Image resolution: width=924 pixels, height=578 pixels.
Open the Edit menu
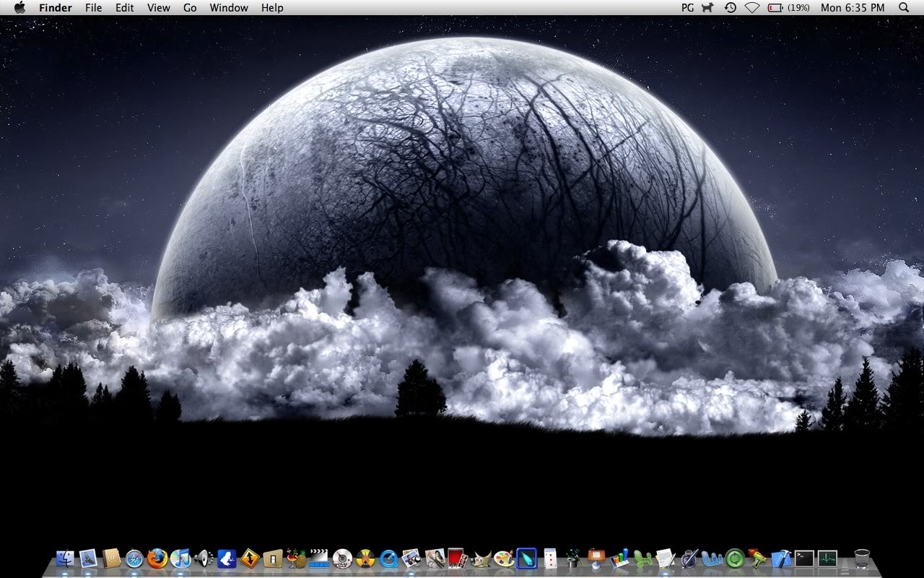coord(125,7)
